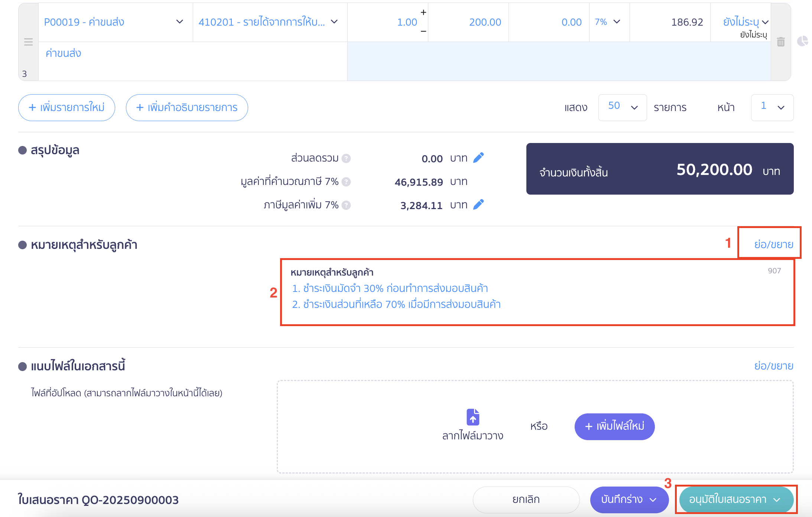Click the ลากไฟล์มาวาง drop zone label

pos(472,436)
